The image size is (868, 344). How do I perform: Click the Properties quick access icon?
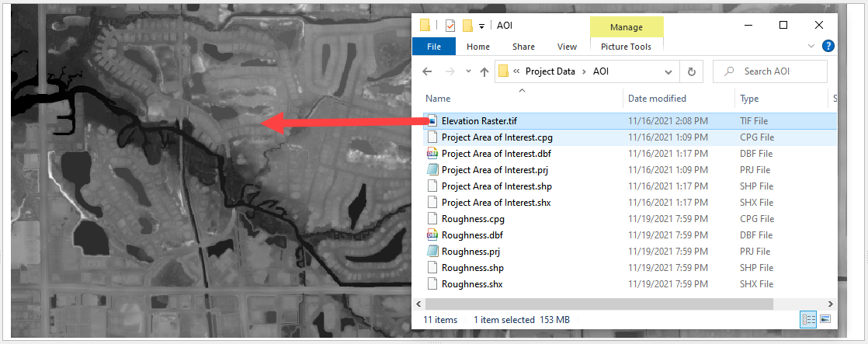point(450,25)
